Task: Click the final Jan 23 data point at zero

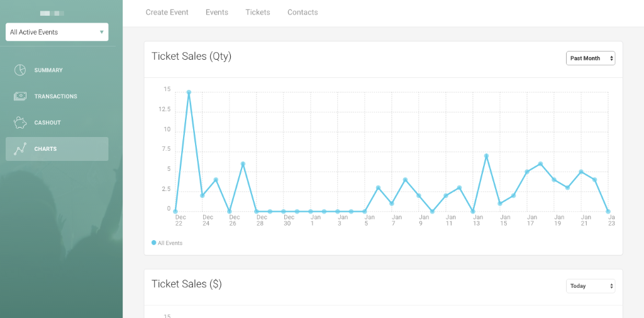Action: [x=608, y=211]
